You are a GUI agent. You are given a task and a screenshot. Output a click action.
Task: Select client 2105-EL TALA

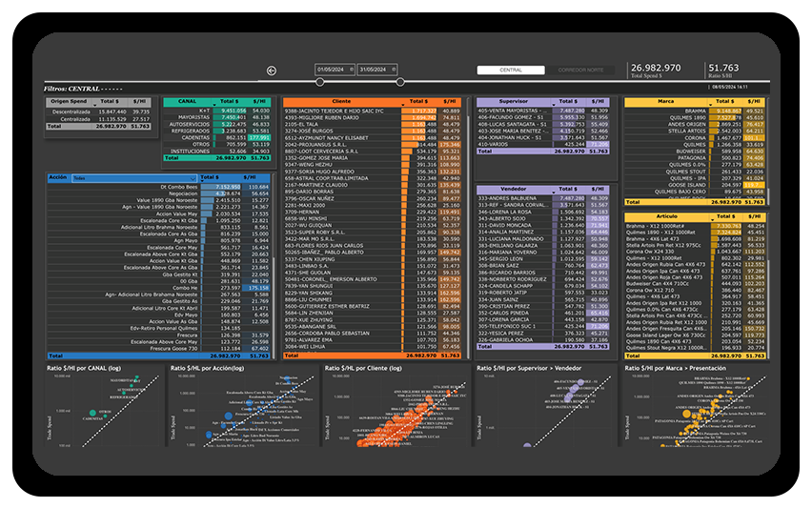coord(372,124)
